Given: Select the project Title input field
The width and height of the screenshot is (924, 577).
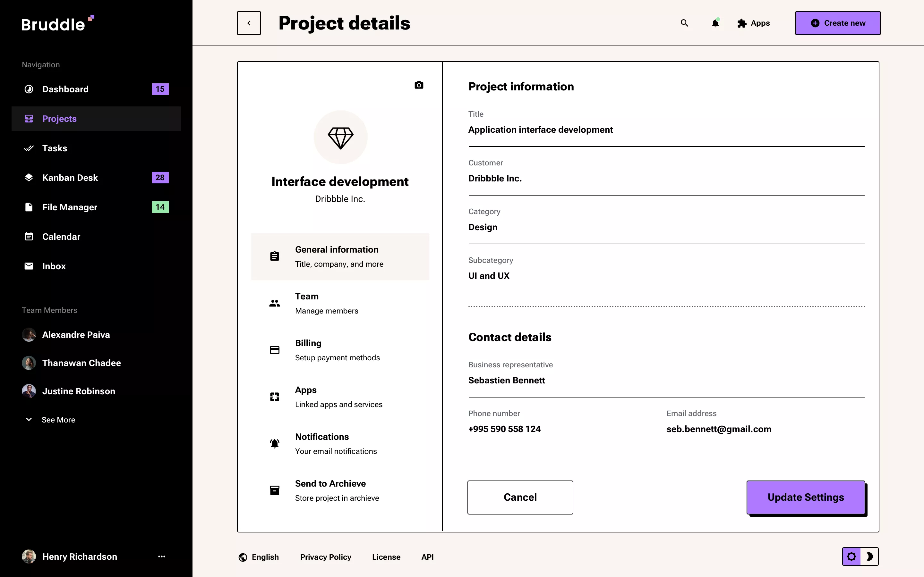Looking at the screenshot, I should [x=666, y=130].
